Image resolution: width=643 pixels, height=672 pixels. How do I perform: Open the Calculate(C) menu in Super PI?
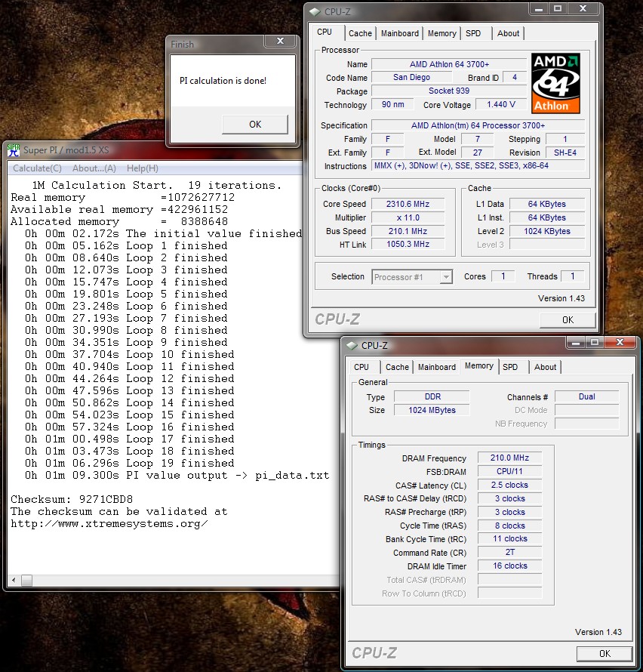click(x=37, y=168)
